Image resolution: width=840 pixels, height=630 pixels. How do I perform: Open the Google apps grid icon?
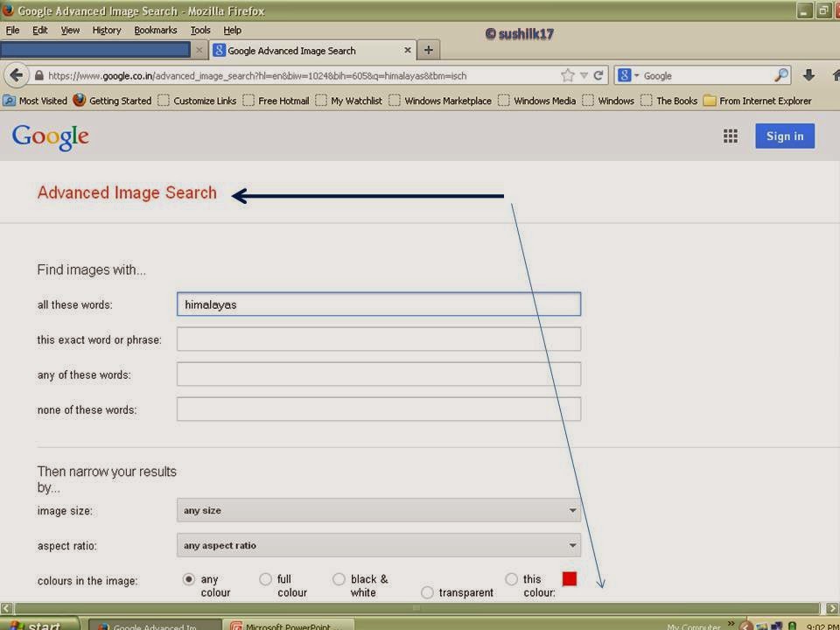tap(731, 136)
